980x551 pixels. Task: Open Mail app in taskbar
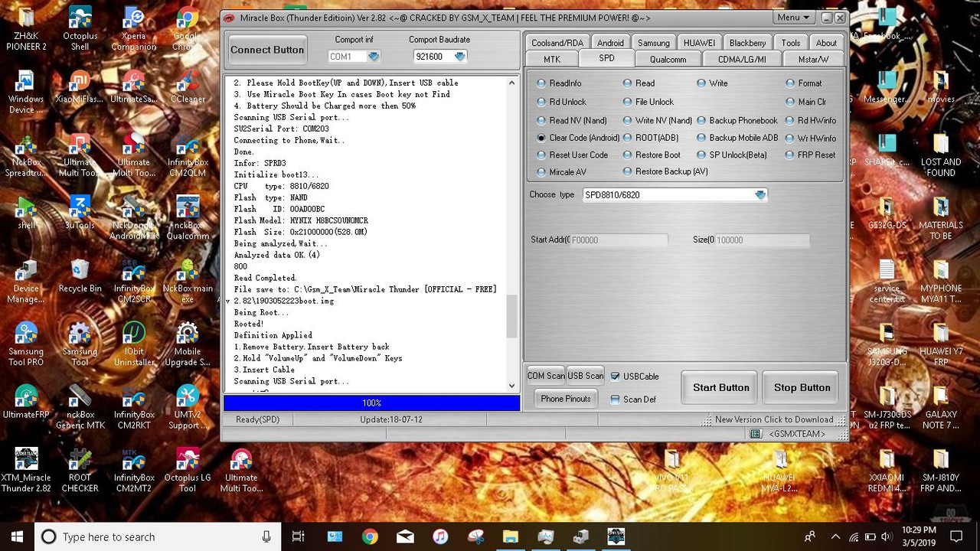[x=405, y=536]
